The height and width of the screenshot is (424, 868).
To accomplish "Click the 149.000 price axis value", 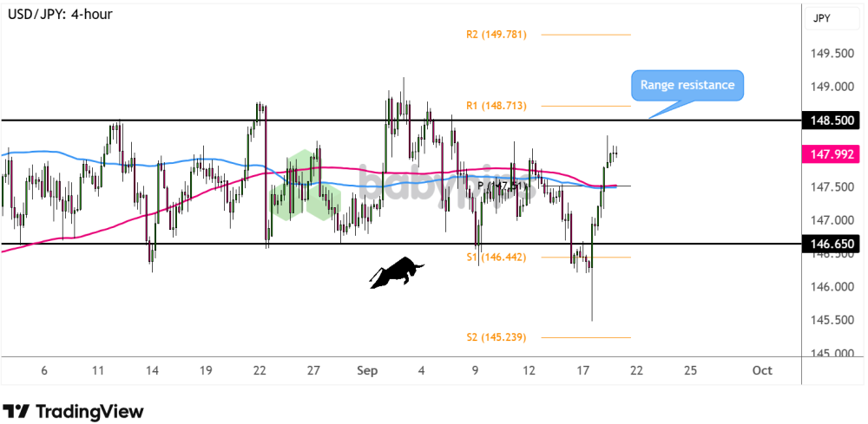I will click(x=832, y=87).
